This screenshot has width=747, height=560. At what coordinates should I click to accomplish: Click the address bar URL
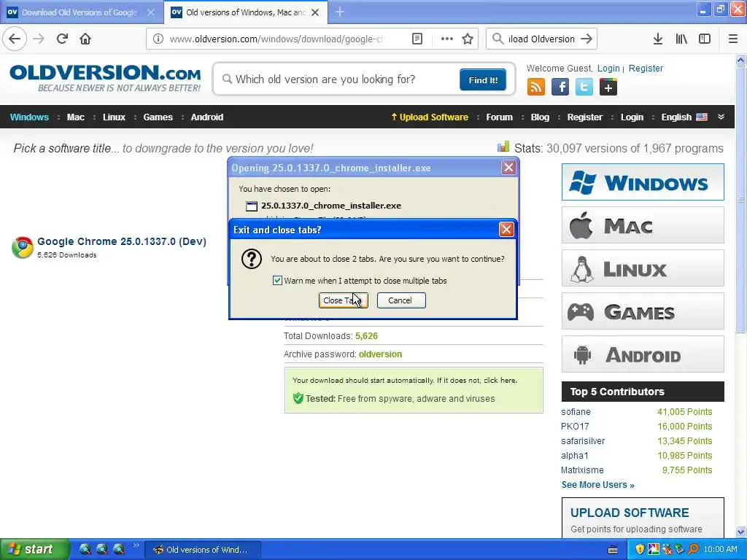276,39
